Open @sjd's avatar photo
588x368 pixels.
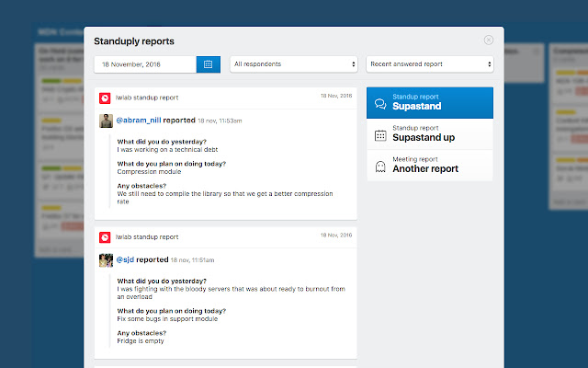[107, 260]
